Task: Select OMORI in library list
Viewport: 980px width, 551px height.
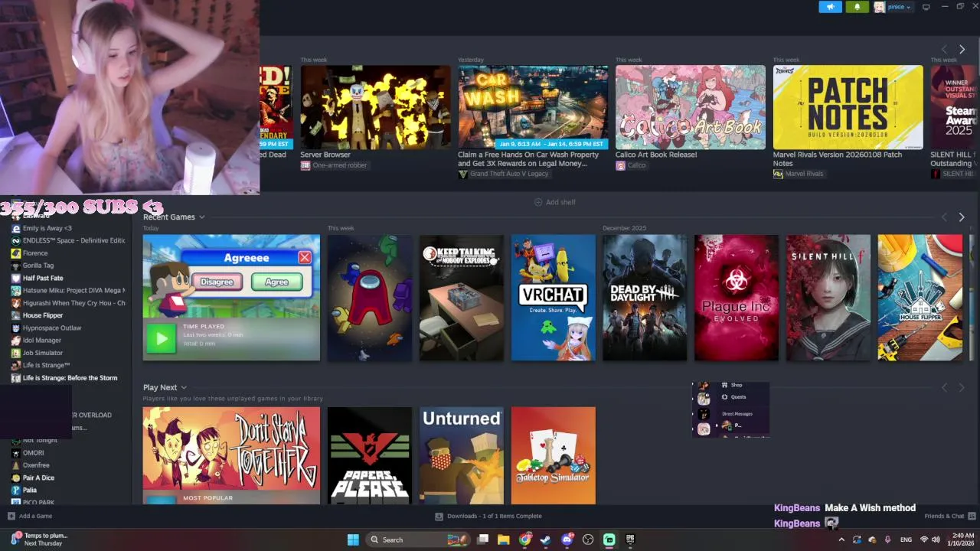Action: pos(33,453)
